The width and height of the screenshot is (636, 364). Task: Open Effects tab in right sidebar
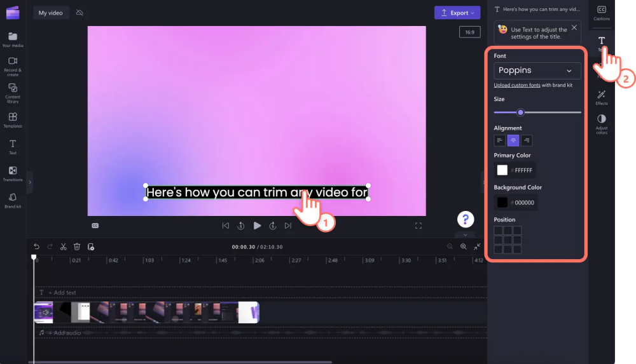tap(602, 98)
